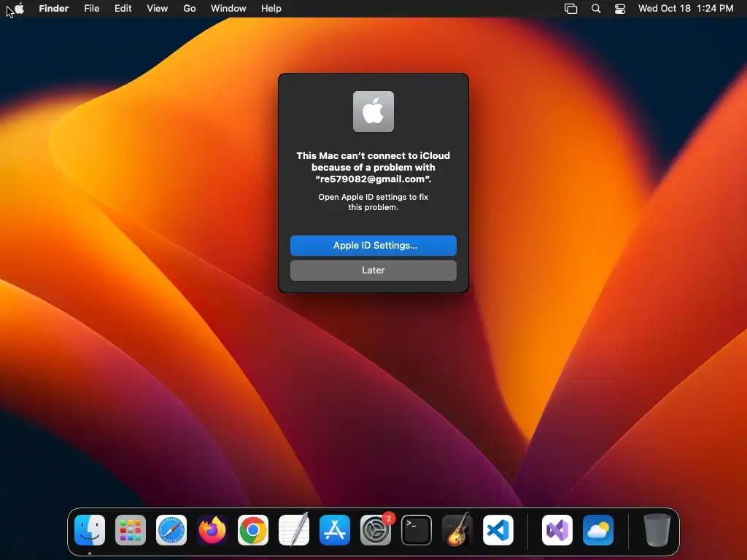Screen dimensions: 747x560
Task: Click the date and time in the menu bar
Action: pos(686,9)
